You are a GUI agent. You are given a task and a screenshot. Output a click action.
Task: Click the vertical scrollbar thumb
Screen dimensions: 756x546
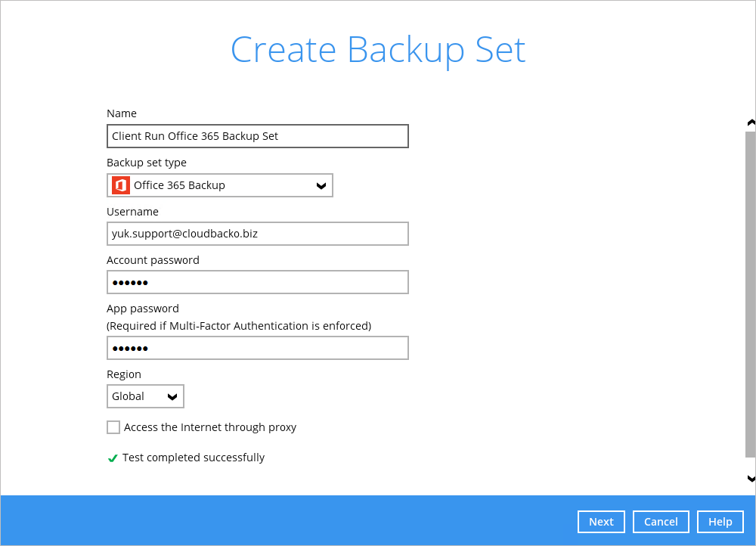(751, 294)
